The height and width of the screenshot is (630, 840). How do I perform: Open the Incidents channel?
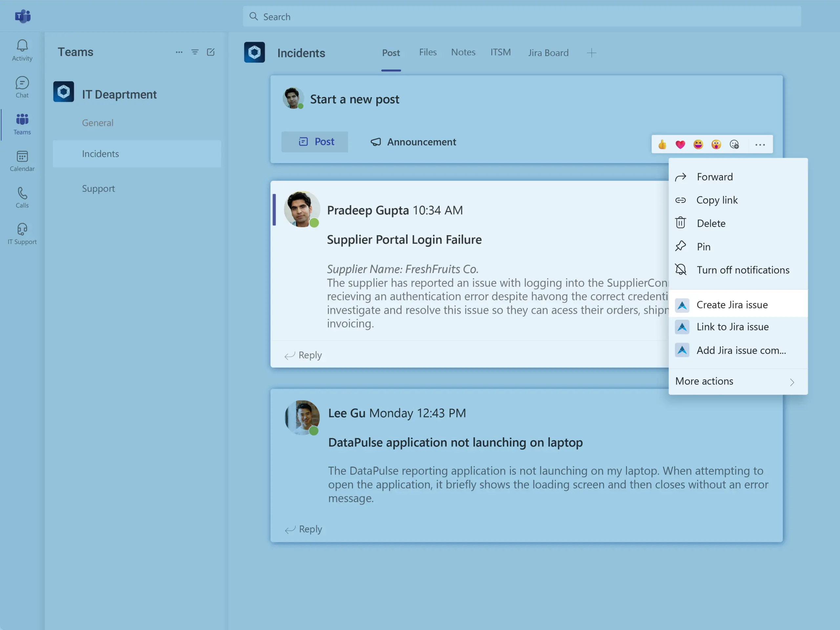(x=137, y=154)
